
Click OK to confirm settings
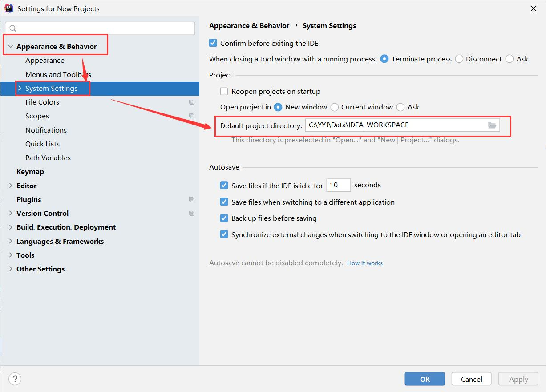(425, 379)
